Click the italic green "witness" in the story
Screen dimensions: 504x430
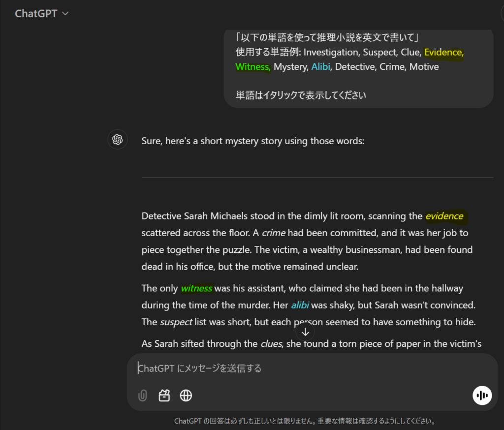196,288
